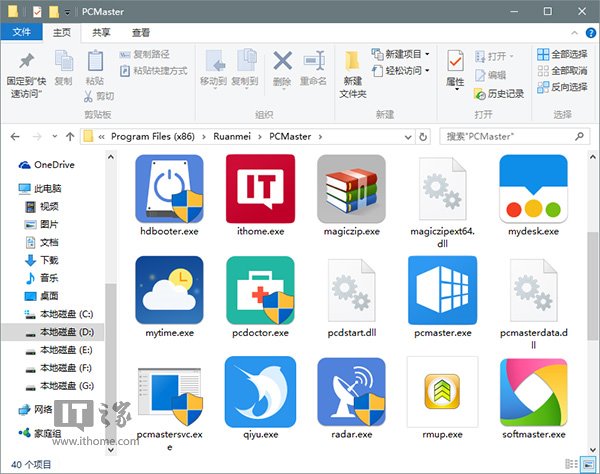
Task: Select Local Disk (C:) in sidebar
Action: click(x=59, y=314)
